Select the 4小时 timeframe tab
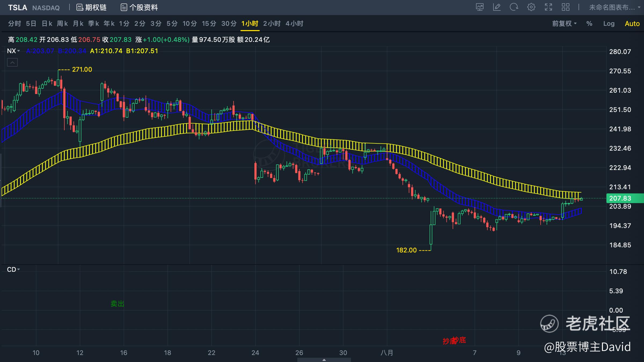The height and width of the screenshot is (362, 644). (x=294, y=24)
